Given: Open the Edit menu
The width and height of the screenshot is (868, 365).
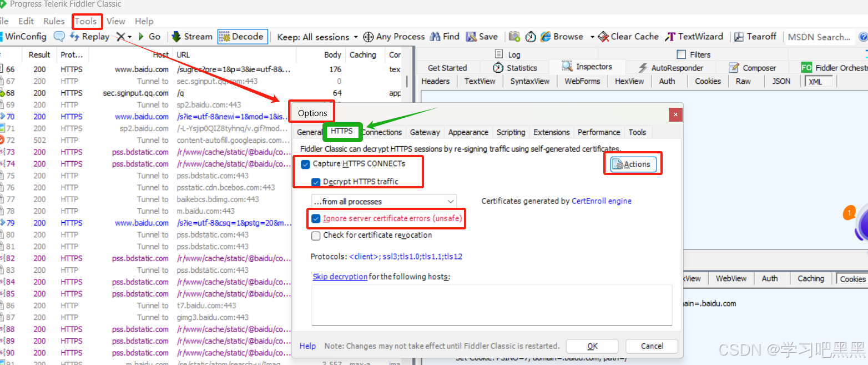Looking at the screenshot, I should (x=26, y=21).
